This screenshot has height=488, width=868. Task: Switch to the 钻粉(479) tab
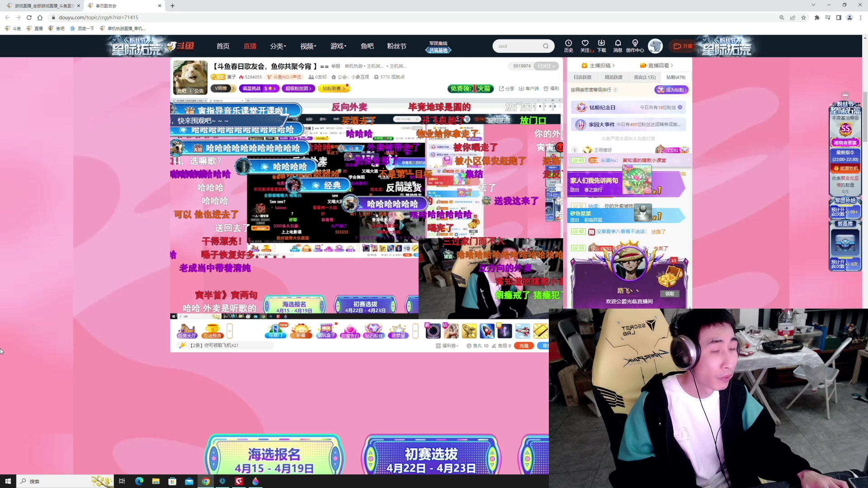[x=676, y=77]
